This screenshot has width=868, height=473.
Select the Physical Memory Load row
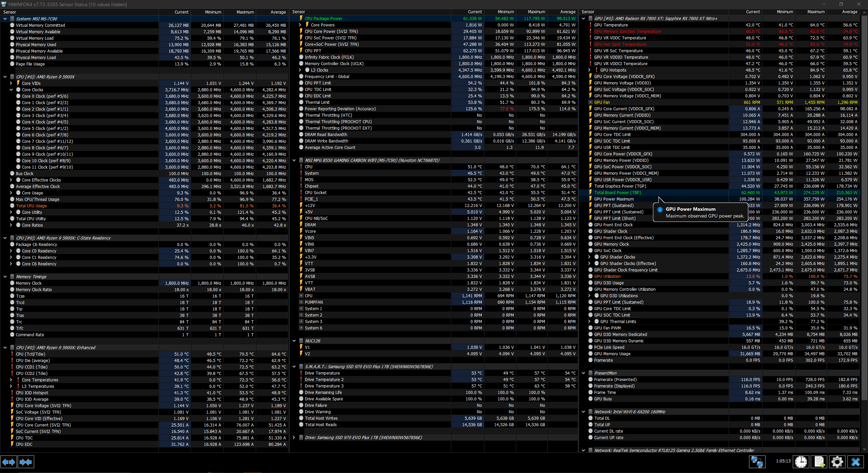(144, 57)
